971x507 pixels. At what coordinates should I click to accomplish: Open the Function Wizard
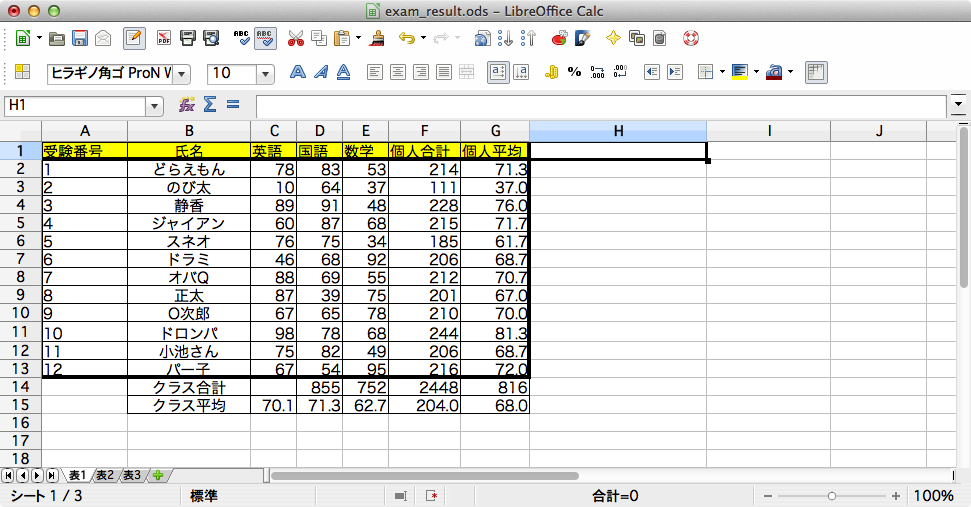pos(186,104)
